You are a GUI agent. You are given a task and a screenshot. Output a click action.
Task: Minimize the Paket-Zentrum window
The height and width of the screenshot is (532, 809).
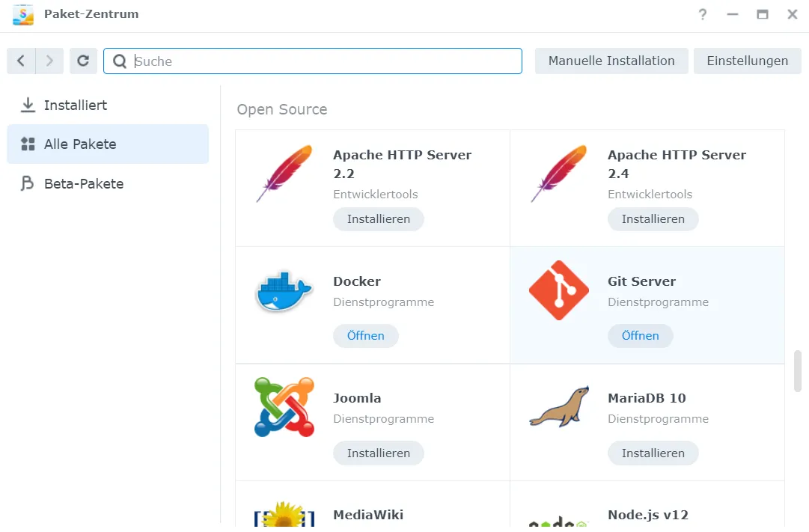click(x=733, y=14)
